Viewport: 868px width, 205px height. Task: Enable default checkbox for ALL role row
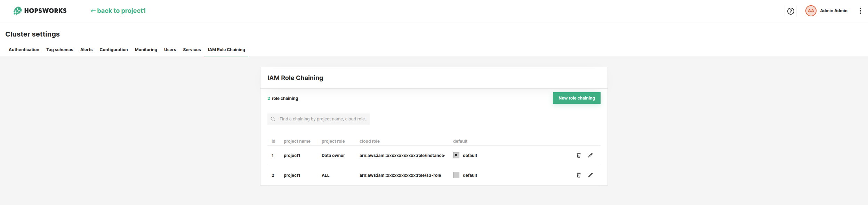[x=456, y=175]
